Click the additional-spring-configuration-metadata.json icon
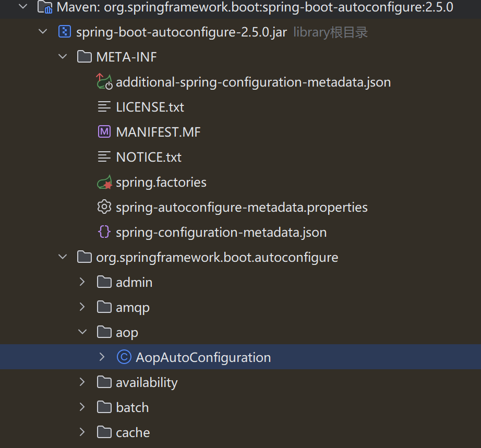Image resolution: width=481 pixels, height=448 pixels. [x=104, y=82]
